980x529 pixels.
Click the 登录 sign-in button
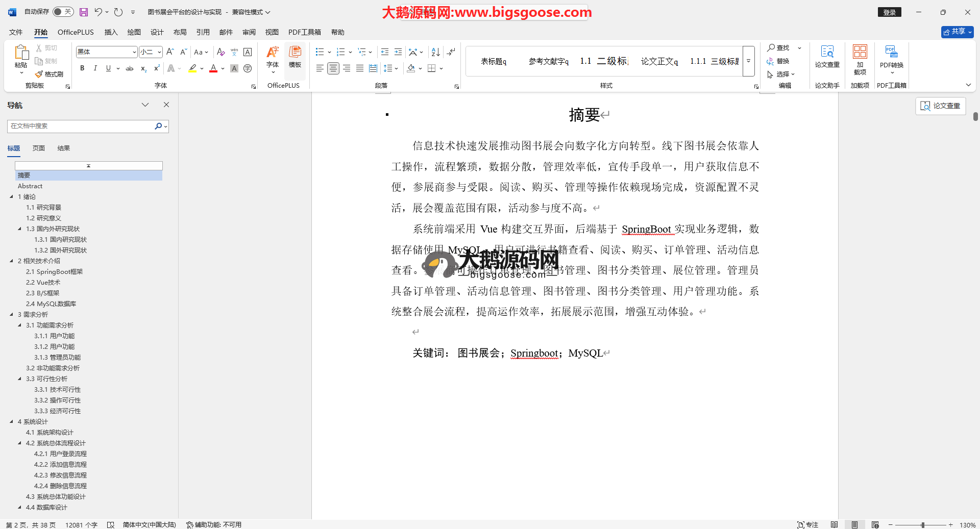point(889,12)
